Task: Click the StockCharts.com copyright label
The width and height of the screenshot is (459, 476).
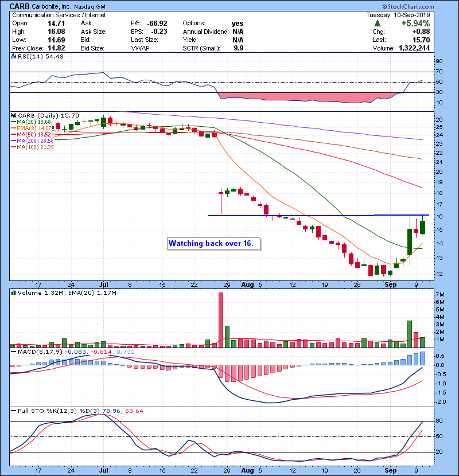Action: point(409,6)
